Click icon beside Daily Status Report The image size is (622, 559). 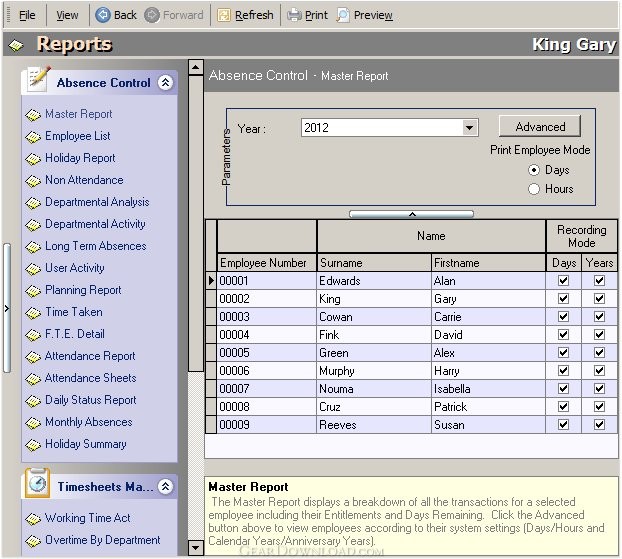click(x=33, y=401)
